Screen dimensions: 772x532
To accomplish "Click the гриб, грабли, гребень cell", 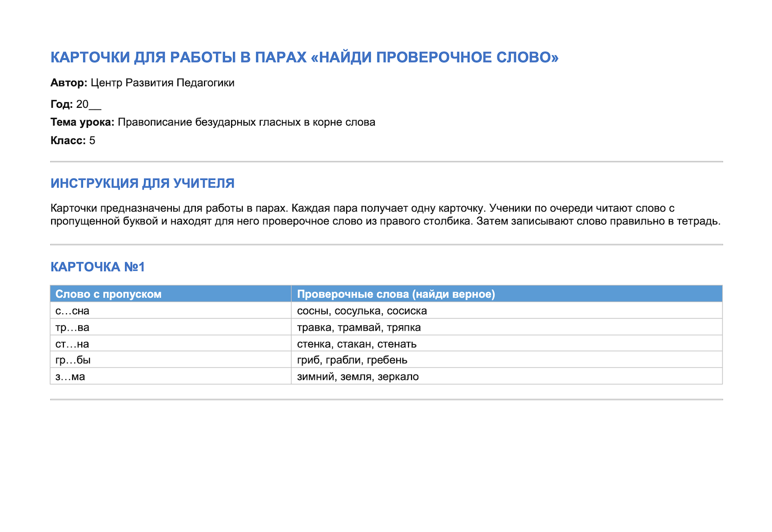I will click(x=507, y=360).
